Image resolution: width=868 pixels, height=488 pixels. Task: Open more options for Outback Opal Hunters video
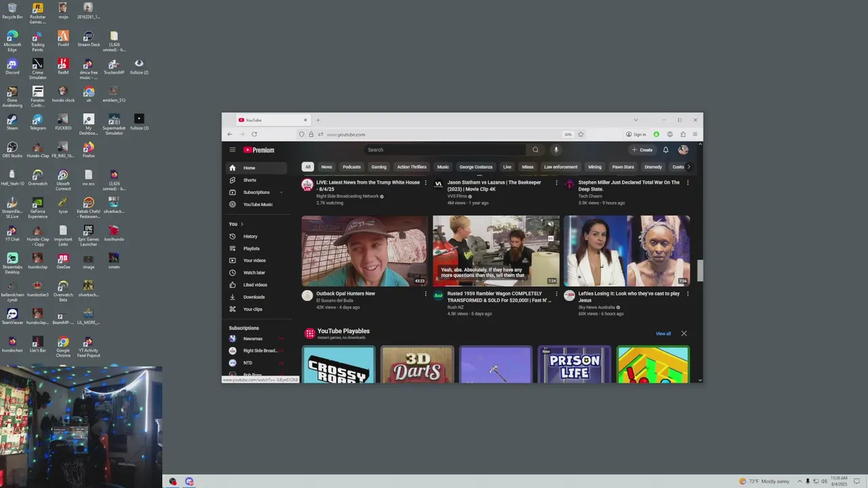(x=426, y=293)
